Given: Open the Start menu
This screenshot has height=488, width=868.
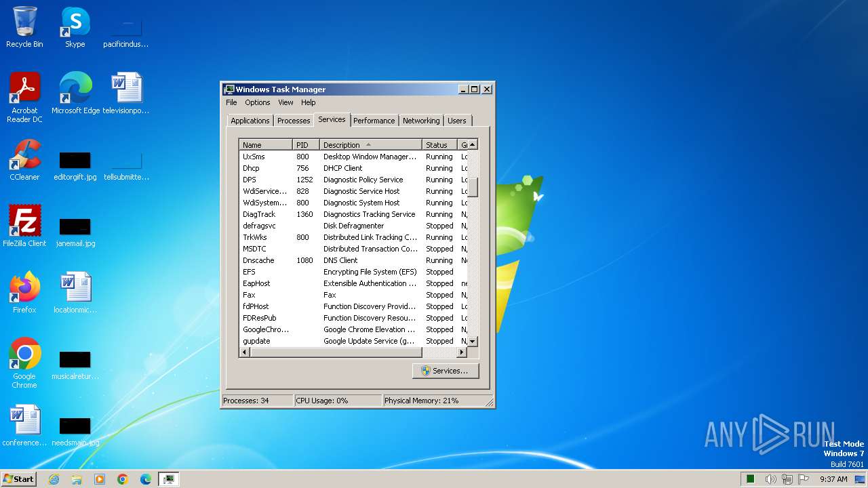Looking at the screenshot, I should pyautogui.click(x=18, y=479).
